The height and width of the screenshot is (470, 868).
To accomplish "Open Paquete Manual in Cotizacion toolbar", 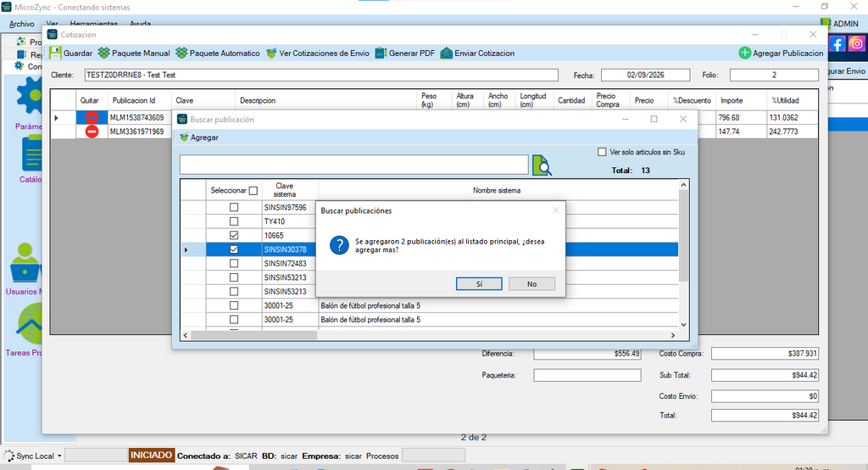I will click(134, 53).
